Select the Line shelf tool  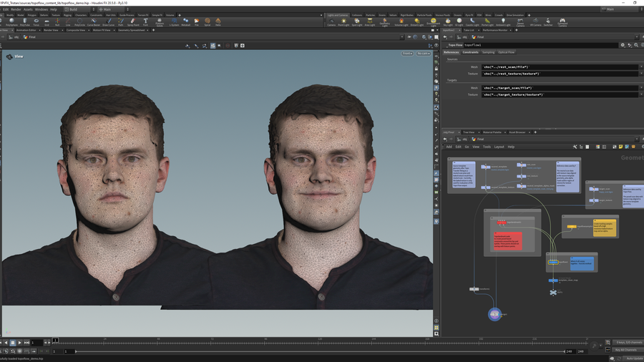point(68,21)
